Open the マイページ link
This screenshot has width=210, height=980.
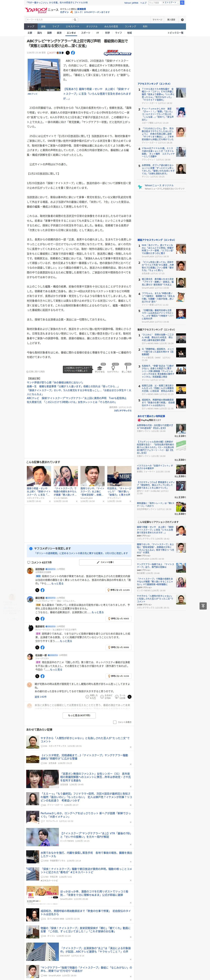point(157,20)
